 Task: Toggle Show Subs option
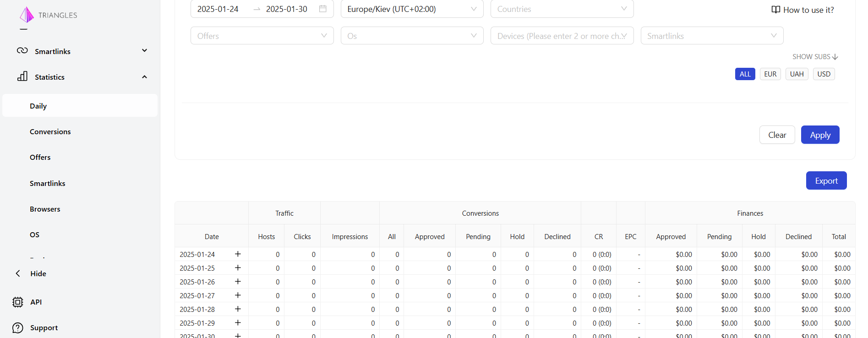pos(815,57)
